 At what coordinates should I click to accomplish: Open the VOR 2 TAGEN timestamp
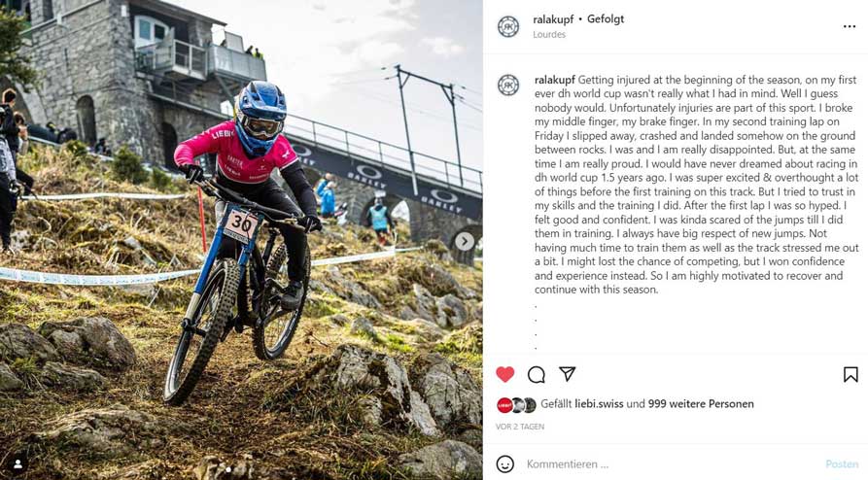click(x=520, y=427)
